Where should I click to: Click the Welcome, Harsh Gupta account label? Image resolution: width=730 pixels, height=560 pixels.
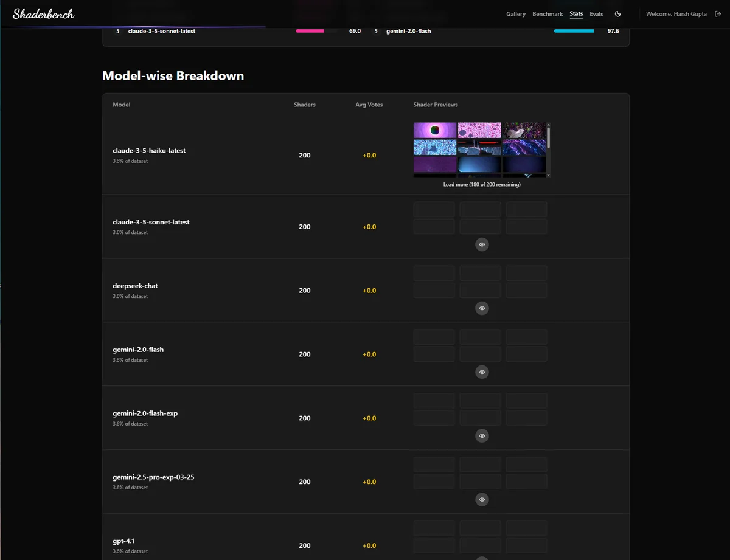(676, 13)
